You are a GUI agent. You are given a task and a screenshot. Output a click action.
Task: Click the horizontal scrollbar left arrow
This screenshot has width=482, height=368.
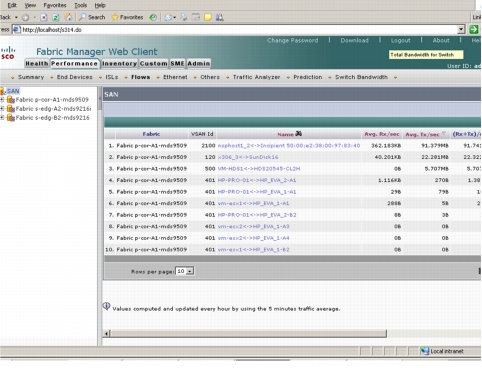click(107, 333)
